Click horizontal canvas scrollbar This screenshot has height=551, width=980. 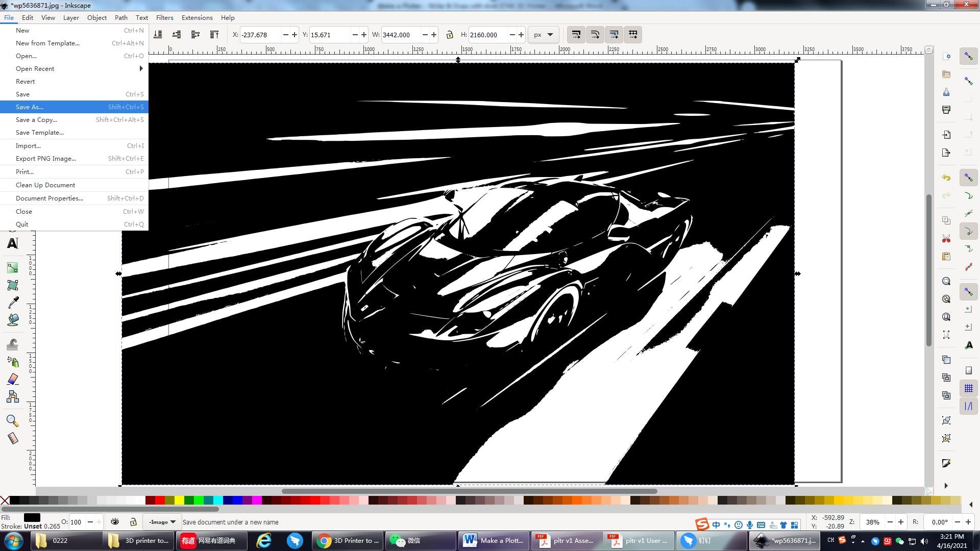(469, 491)
